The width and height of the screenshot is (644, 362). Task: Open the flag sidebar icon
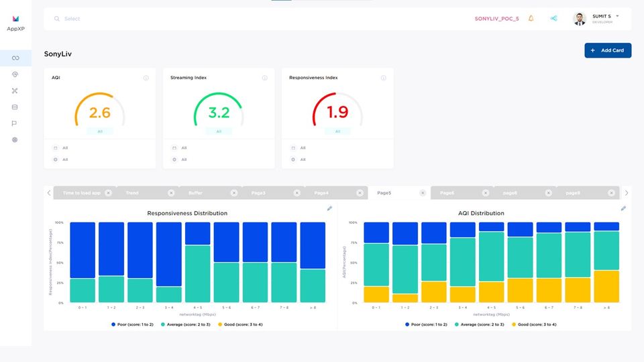coord(14,123)
